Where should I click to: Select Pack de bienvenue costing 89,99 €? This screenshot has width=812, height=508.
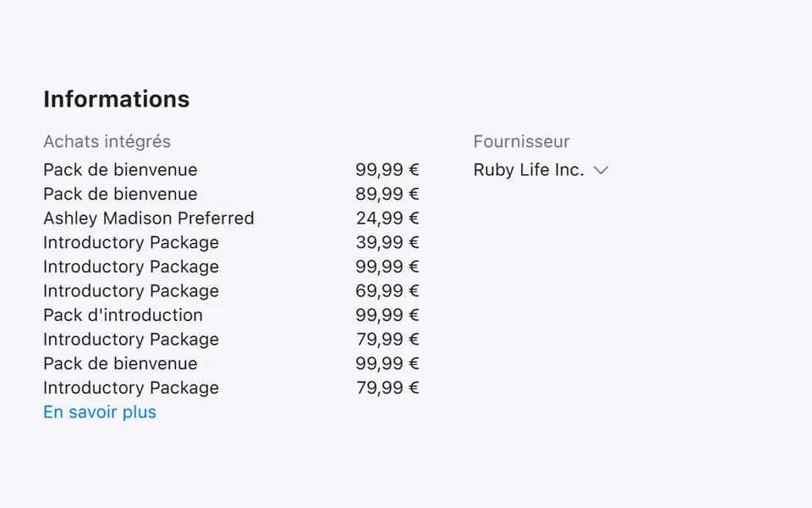[120, 194]
